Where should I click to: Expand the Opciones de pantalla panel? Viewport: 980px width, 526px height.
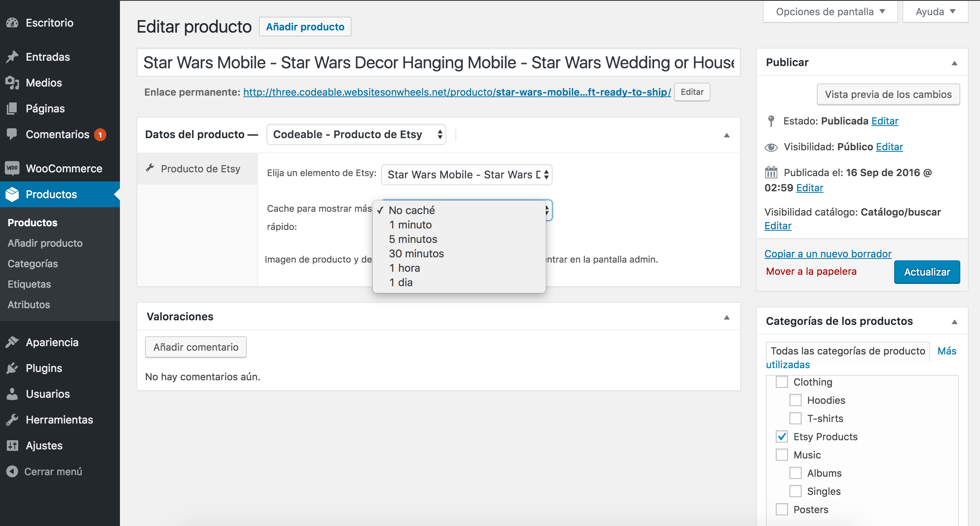830,12
